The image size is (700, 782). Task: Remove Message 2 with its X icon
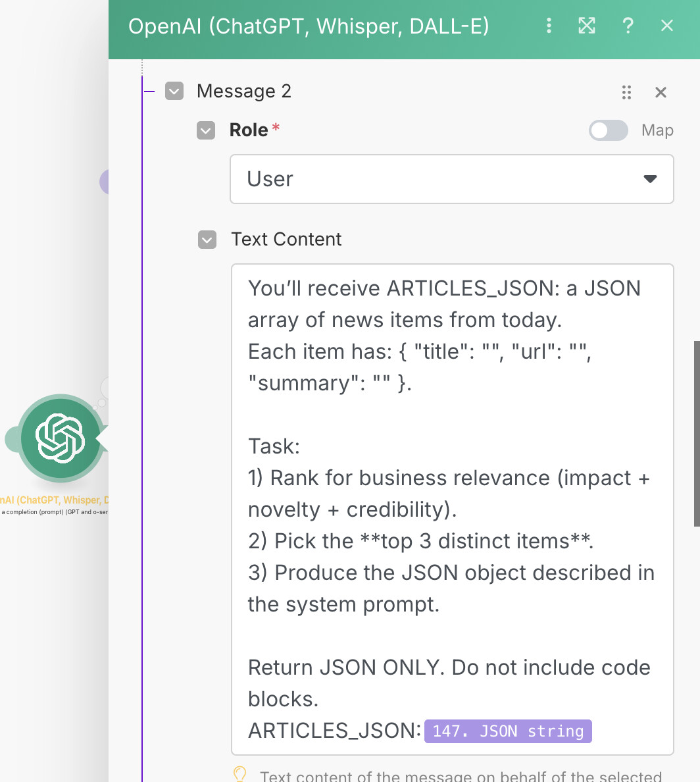[661, 92]
